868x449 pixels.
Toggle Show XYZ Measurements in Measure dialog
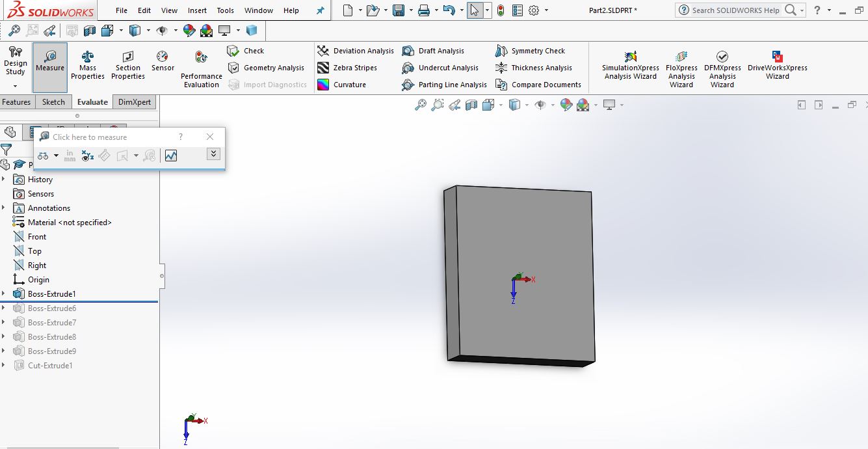[88, 156]
